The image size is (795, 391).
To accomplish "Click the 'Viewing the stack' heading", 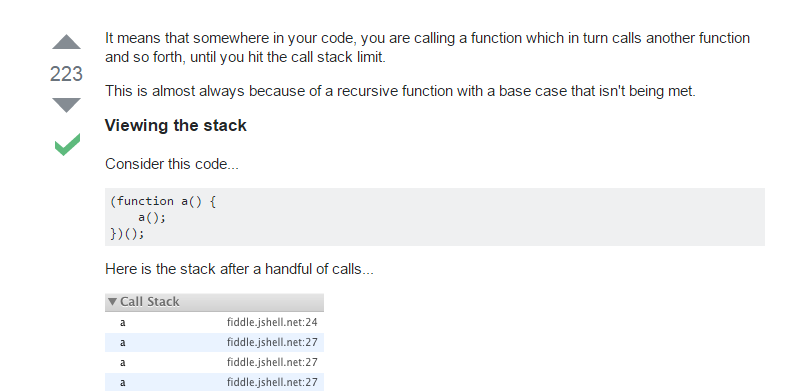I will [x=175, y=125].
